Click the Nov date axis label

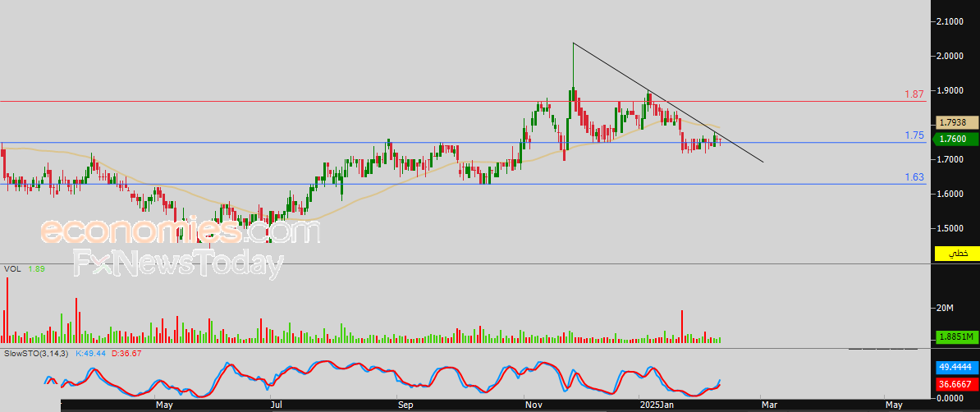[533, 405]
